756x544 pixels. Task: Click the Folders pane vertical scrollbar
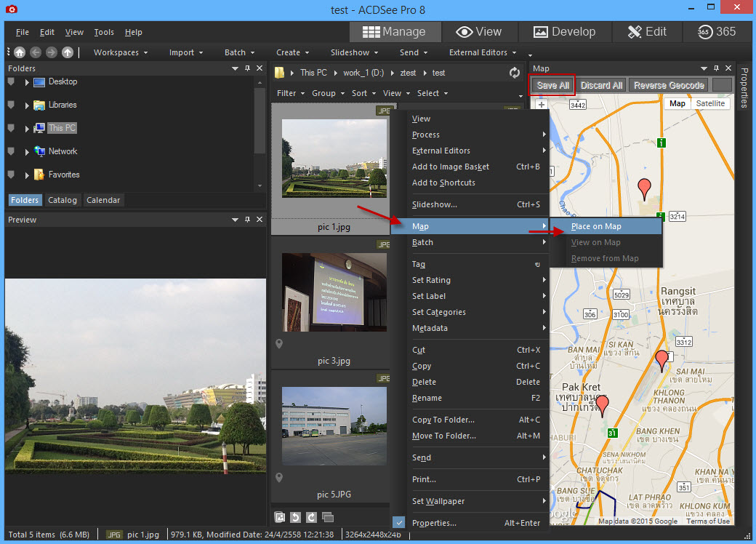(x=260, y=121)
